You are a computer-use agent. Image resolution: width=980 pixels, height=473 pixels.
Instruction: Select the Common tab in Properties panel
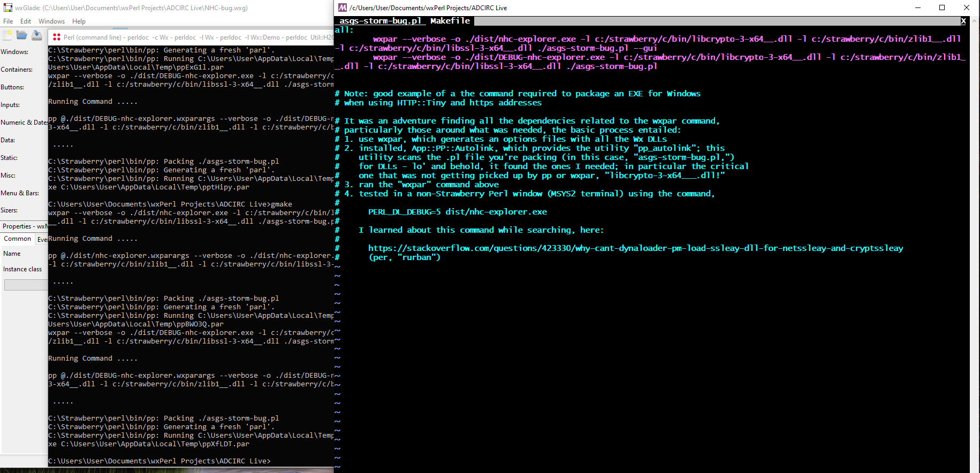click(x=18, y=239)
